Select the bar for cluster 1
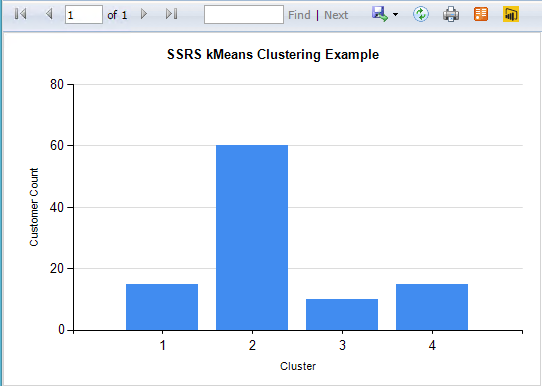The height and width of the screenshot is (386, 542). tap(162, 307)
